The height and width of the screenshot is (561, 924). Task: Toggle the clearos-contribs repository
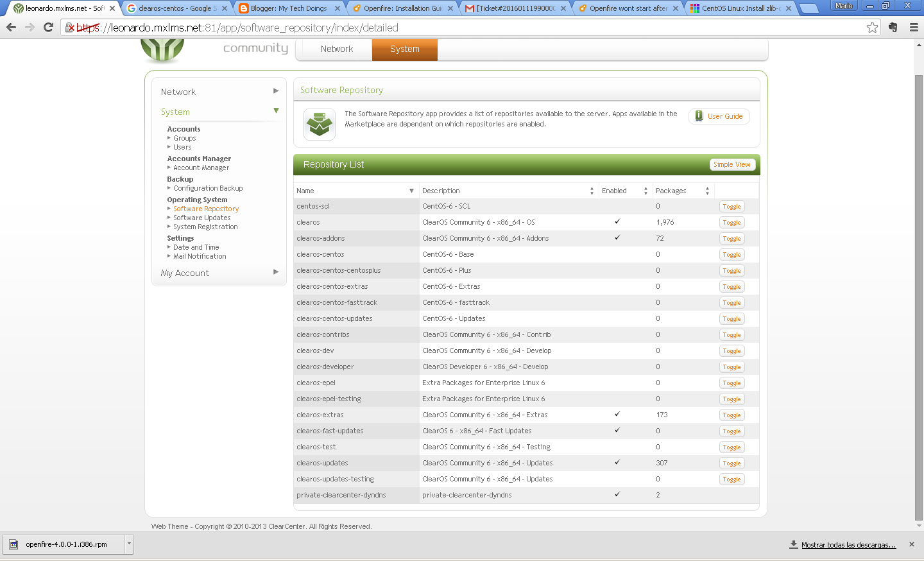[732, 335]
